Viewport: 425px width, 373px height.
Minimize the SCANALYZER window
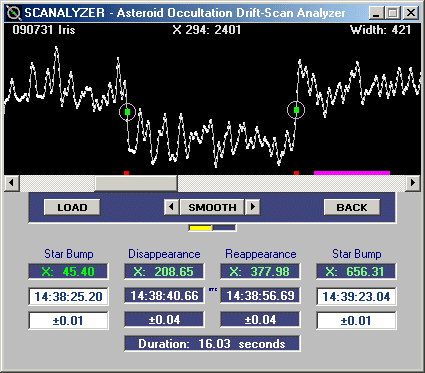click(x=377, y=13)
